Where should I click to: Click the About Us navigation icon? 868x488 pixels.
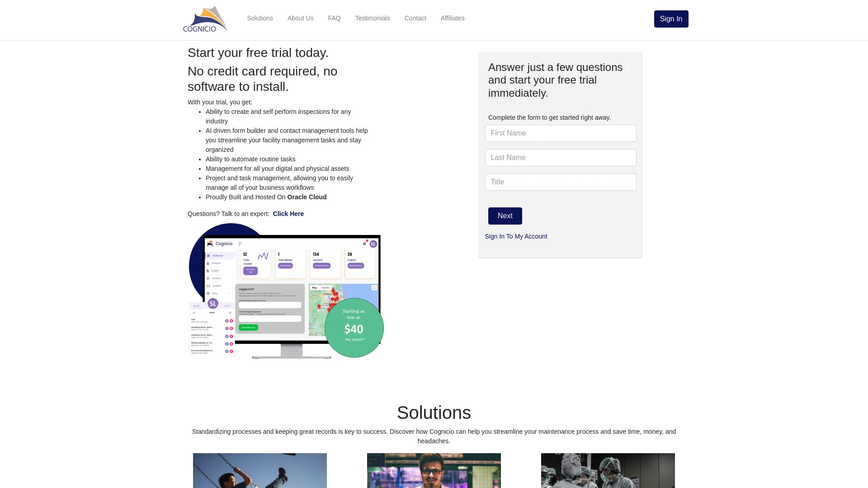(301, 18)
